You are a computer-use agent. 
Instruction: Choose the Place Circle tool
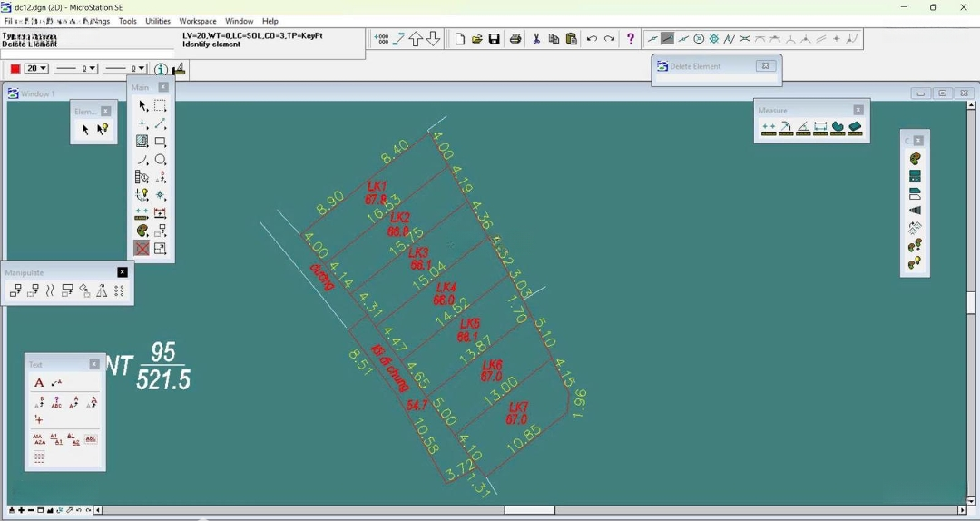161,160
